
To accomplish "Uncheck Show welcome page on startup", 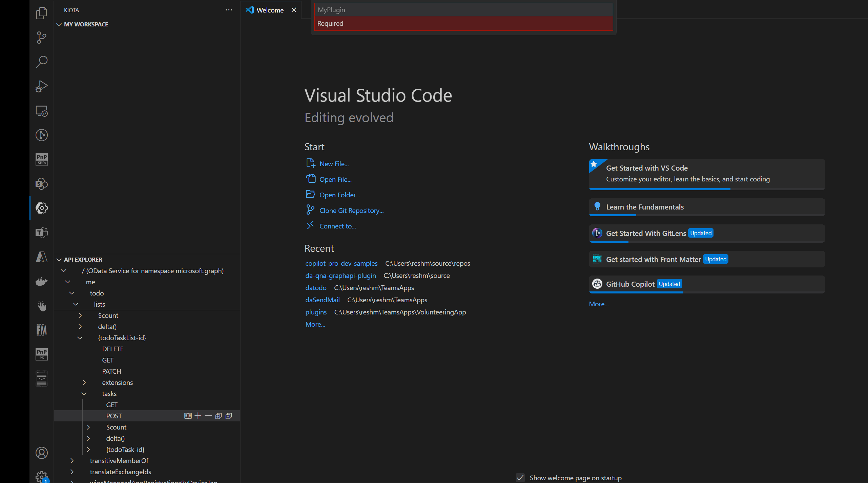I will tap(520, 478).
